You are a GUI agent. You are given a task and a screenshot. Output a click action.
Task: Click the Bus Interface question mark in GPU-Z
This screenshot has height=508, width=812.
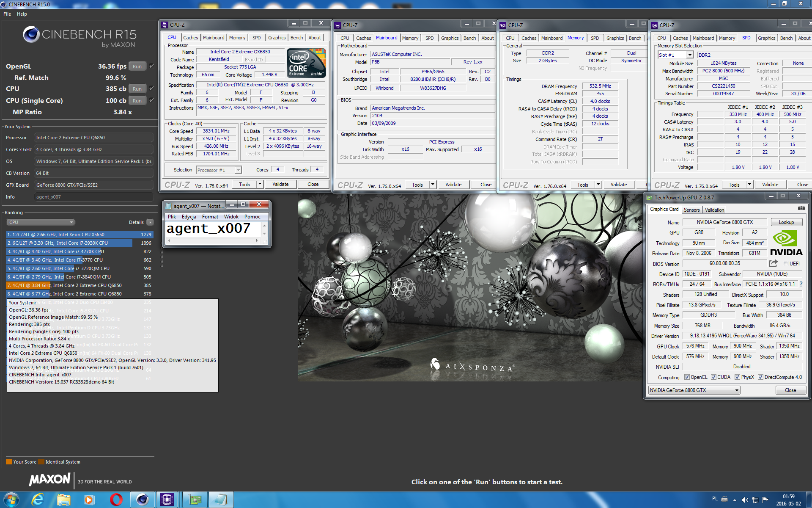pos(801,284)
